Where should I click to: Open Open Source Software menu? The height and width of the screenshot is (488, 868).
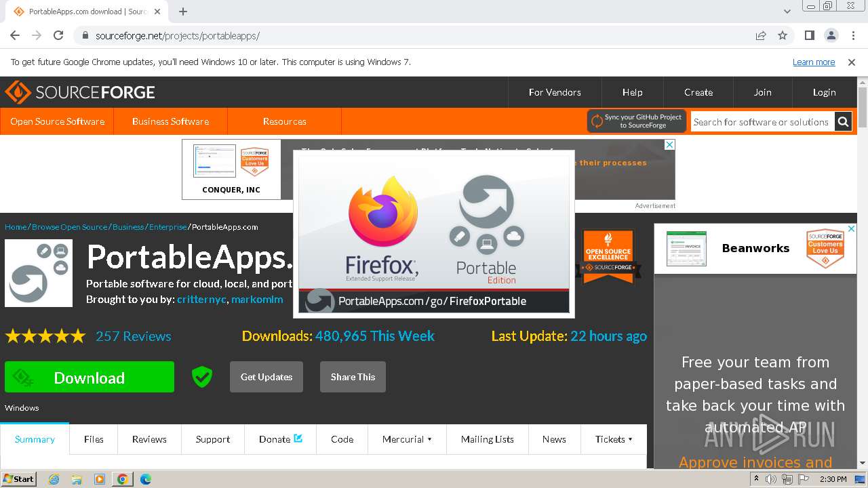tap(57, 121)
